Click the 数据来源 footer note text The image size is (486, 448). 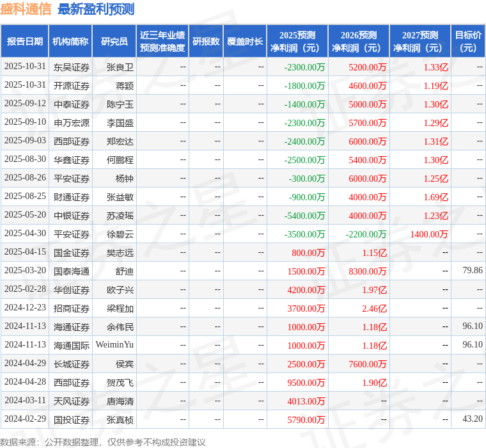coord(103,442)
